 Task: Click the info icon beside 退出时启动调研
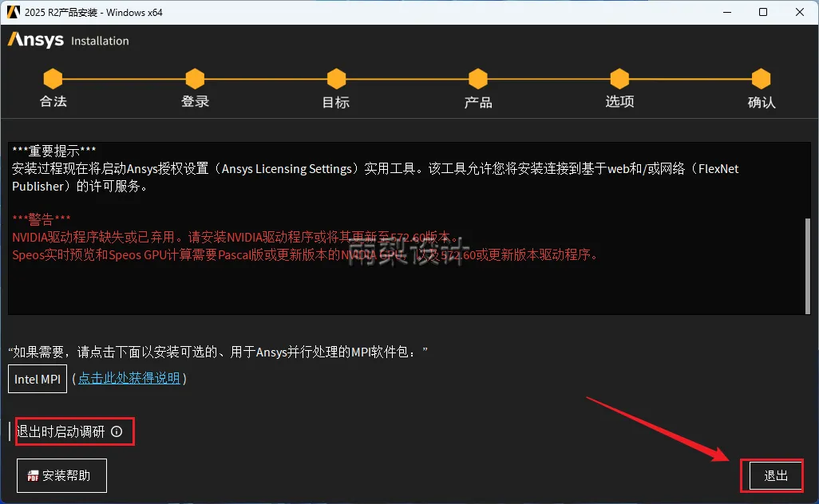coord(117,431)
